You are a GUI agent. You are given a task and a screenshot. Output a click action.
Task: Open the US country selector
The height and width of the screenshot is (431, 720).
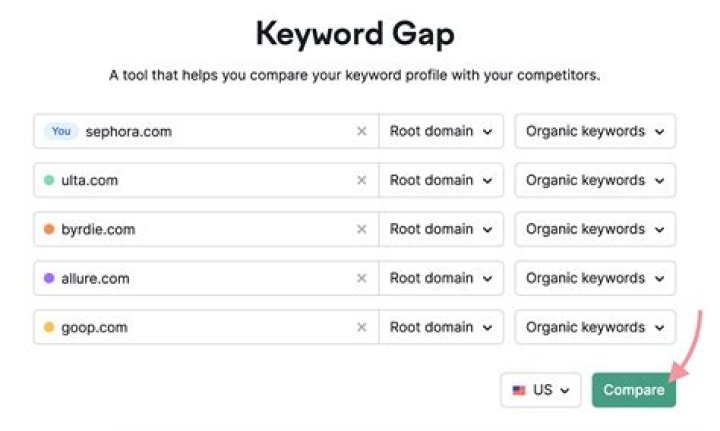(541, 390)
